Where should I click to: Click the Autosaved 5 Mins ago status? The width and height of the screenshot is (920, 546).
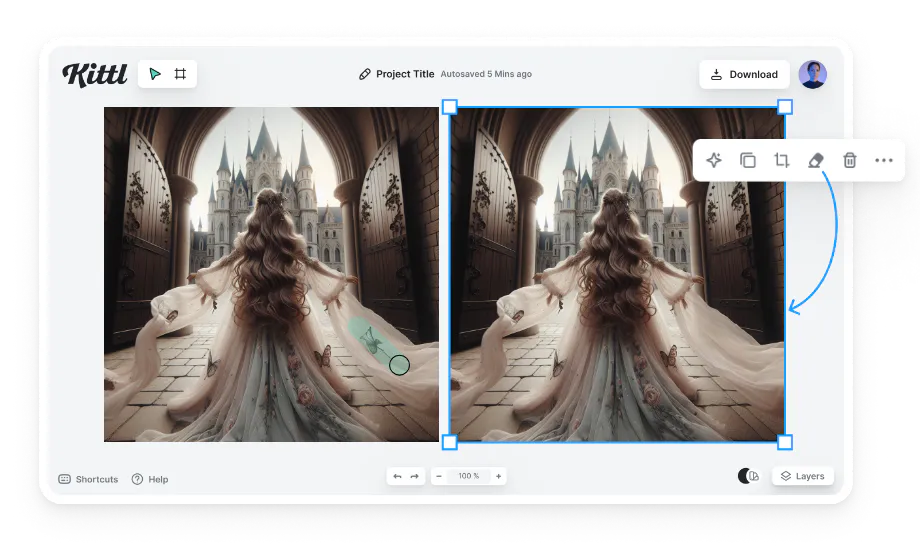pos(486,74)
